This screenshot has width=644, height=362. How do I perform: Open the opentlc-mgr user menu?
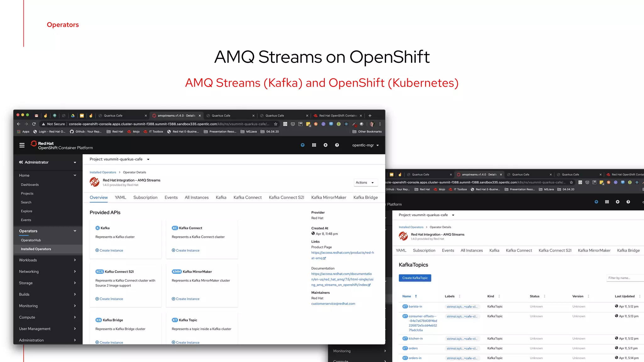click(x=365, y=145)
